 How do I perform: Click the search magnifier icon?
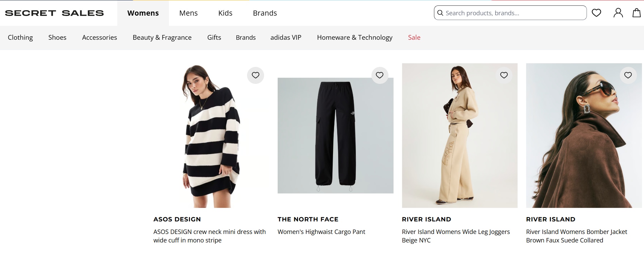pos(440,13)
